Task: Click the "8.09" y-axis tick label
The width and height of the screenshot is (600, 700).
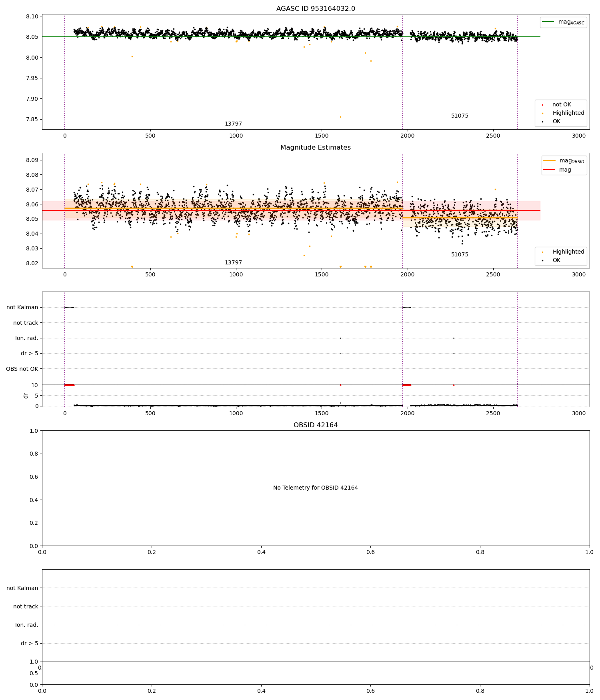Action: [32, 160]
